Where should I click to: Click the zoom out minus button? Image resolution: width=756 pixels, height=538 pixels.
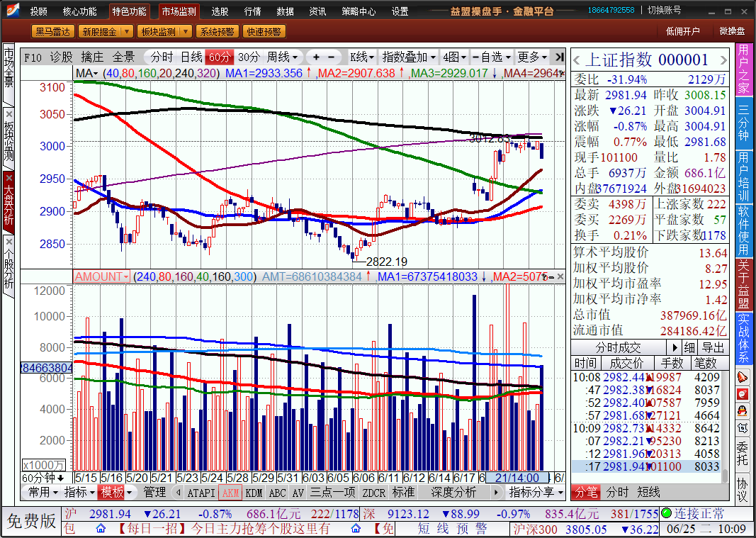(x=331, y=57)
